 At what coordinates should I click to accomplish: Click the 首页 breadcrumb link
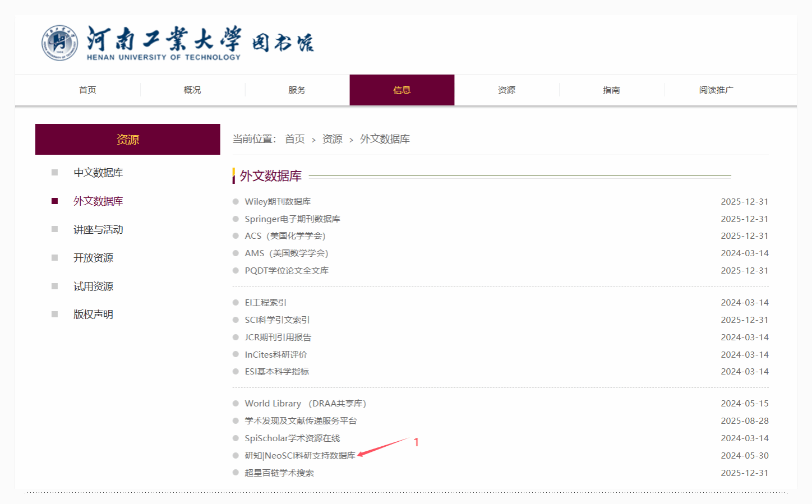(294, 139)
